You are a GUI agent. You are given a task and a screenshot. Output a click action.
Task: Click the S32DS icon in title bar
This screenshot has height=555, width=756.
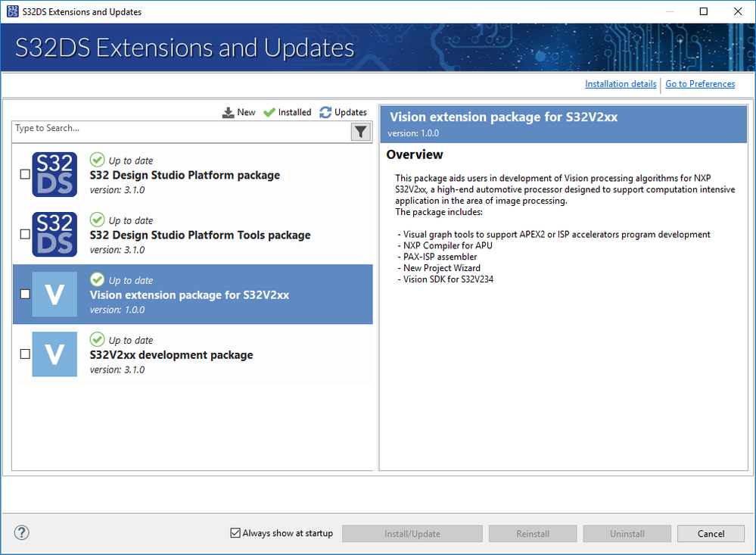11,11
